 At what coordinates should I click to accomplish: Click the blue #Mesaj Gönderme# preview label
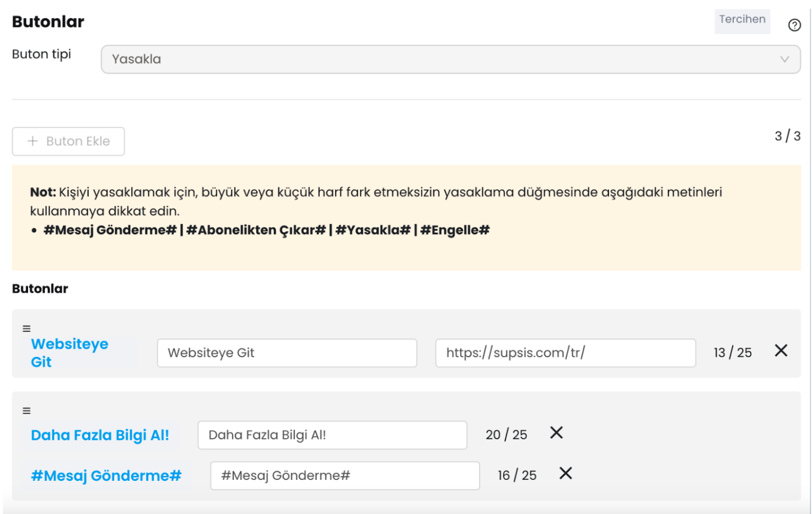tap(106, 475)
